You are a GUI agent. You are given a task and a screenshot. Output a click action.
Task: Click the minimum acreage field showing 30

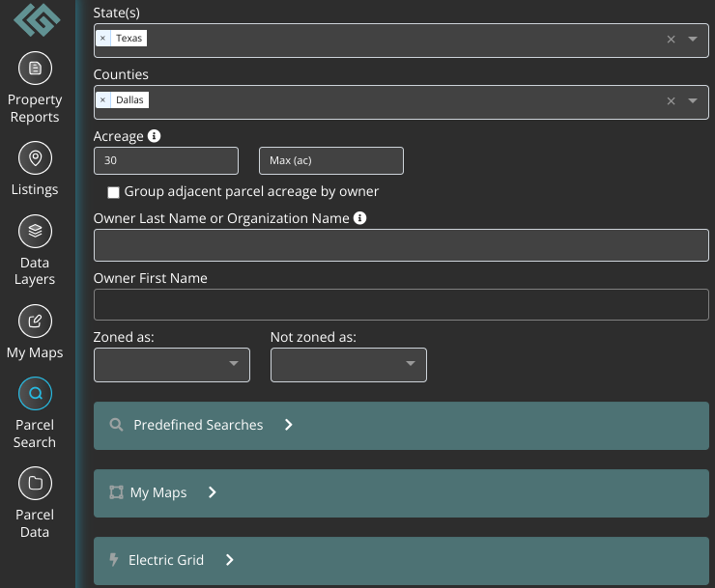(166, 160)
